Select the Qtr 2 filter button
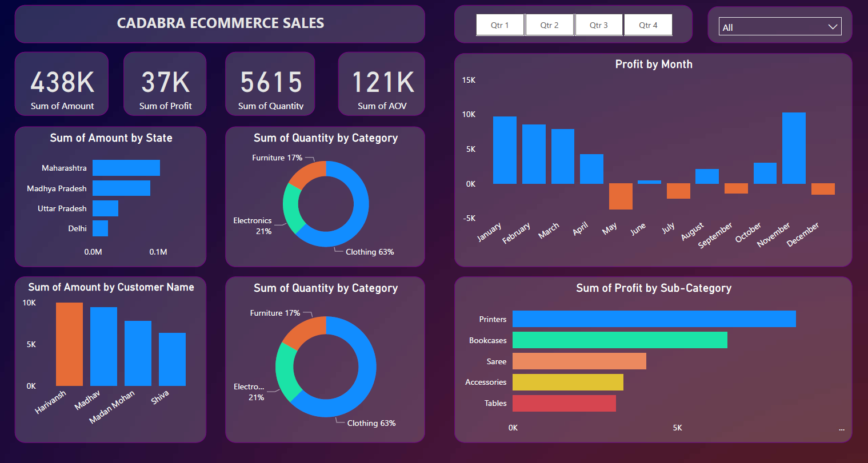 tap(549, 25)
